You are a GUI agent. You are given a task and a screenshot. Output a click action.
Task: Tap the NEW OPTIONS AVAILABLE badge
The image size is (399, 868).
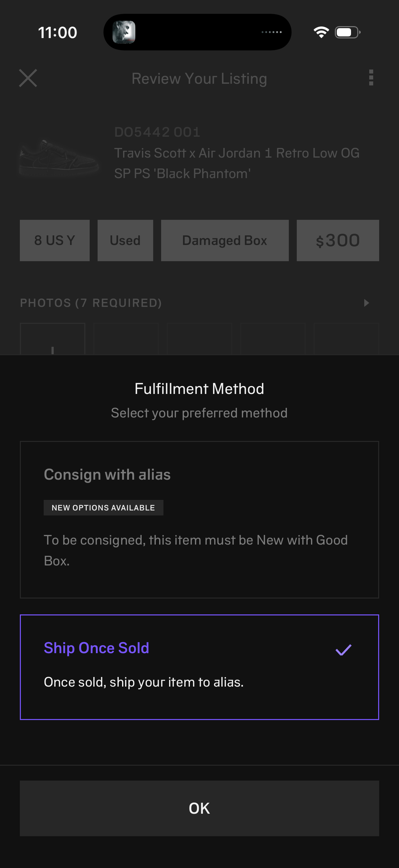coord(103,507)
